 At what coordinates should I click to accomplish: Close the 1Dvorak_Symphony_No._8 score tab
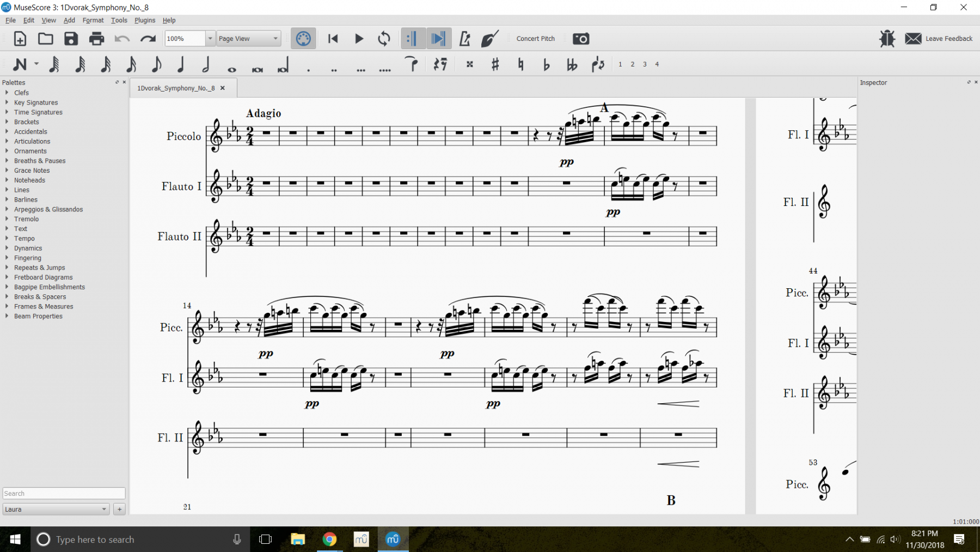[223, 88]
